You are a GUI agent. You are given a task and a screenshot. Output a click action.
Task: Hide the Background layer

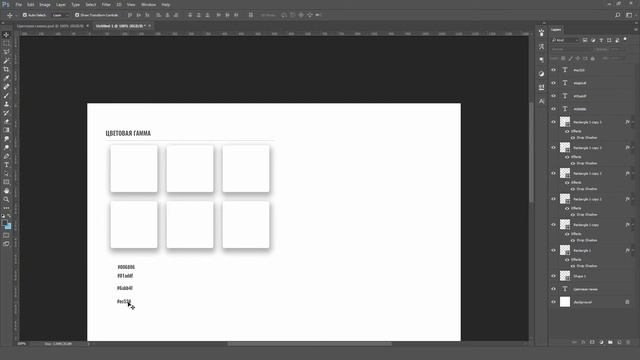[x=553, y=302]
